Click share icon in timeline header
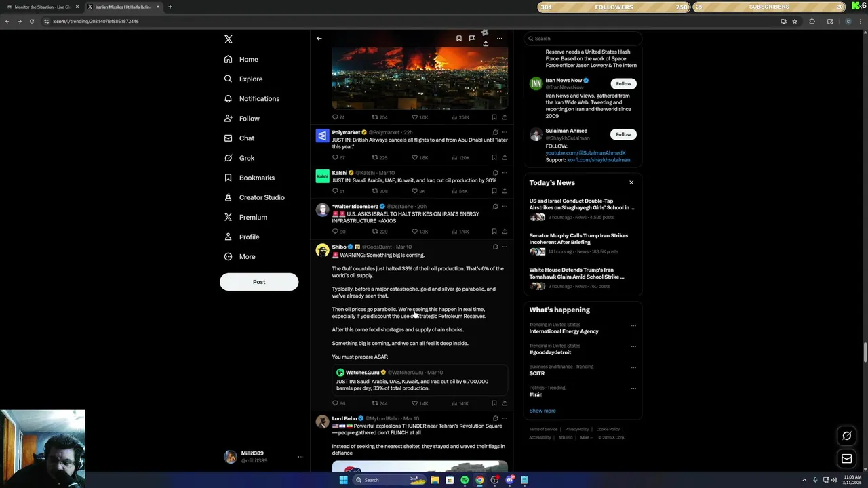This screenshot has height=488, width=868. pyautogui.click(x=486, y=43)
